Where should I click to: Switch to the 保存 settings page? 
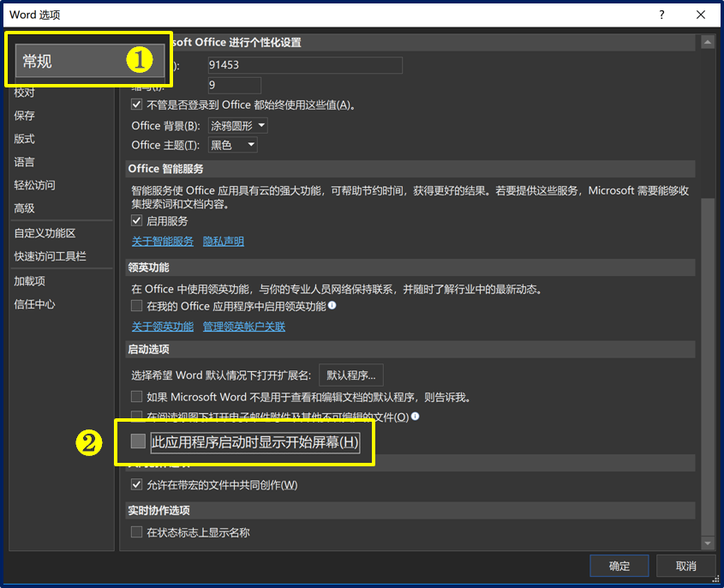(x=25, y=116)
